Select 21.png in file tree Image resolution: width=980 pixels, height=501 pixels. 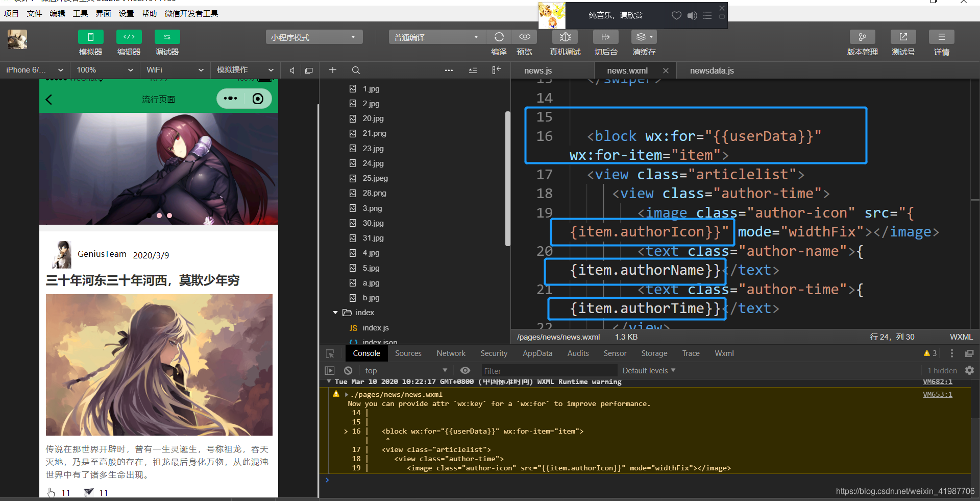pyautogui.click(x=374, y=133)
